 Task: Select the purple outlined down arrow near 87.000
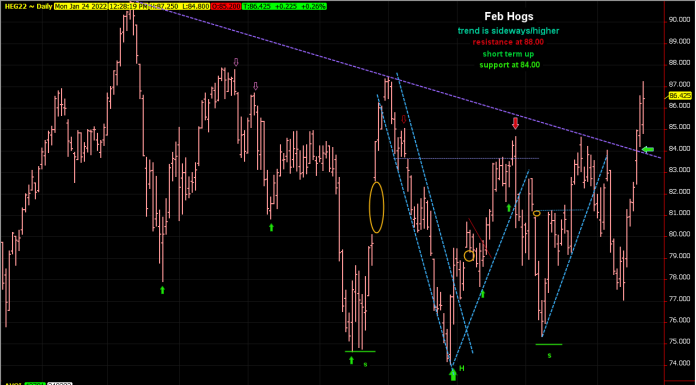pyautogui.click(x=255, y=86)
